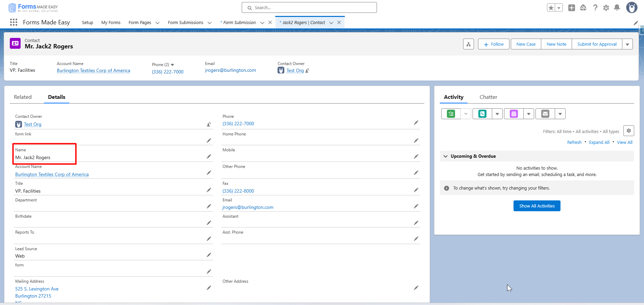The image size is (644, 305).
Task: Click in the global Search field
Action: click(309, 7)
